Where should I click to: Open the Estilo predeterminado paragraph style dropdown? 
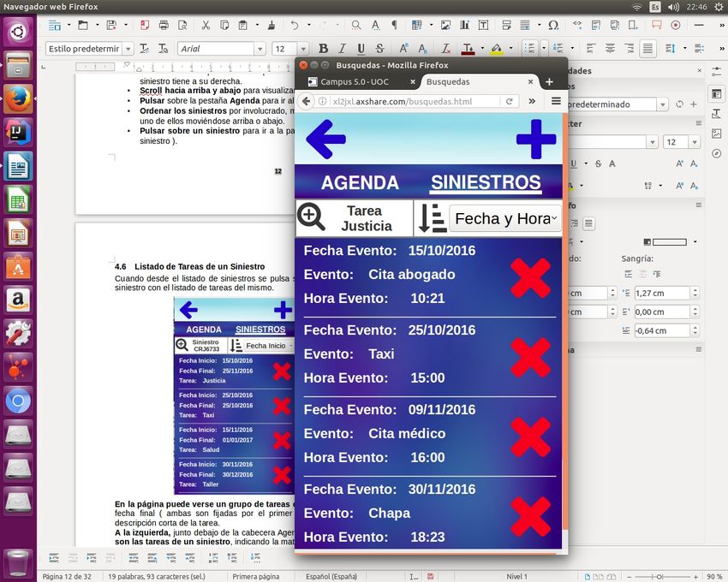[x=128, y=49]
